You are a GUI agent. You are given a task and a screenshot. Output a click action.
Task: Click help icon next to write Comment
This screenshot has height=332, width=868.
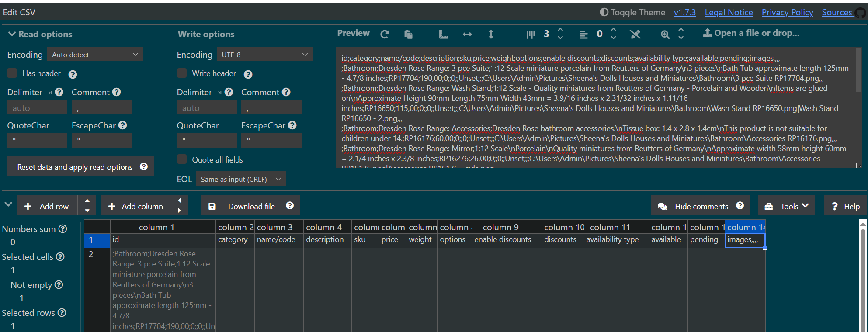click(x=286, y=92)
